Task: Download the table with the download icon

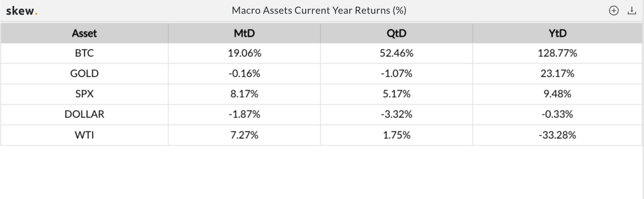Action: (632, 11)
